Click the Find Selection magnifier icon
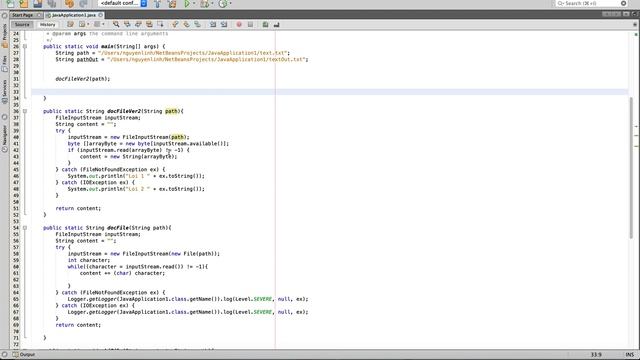 point(116,24)
